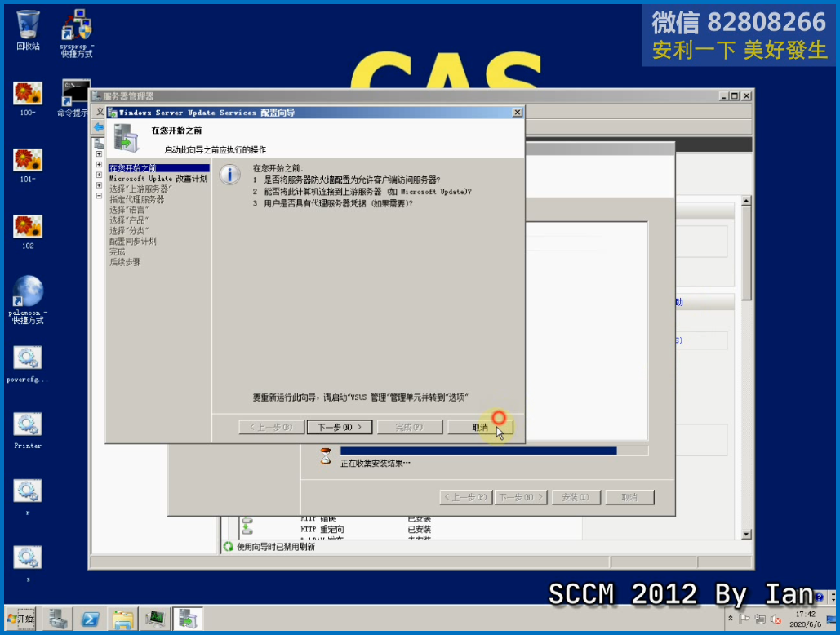Click the 完成(F) button in WSUS wizard
Viewport: 840px width, 635px height.
pos(410,427)
